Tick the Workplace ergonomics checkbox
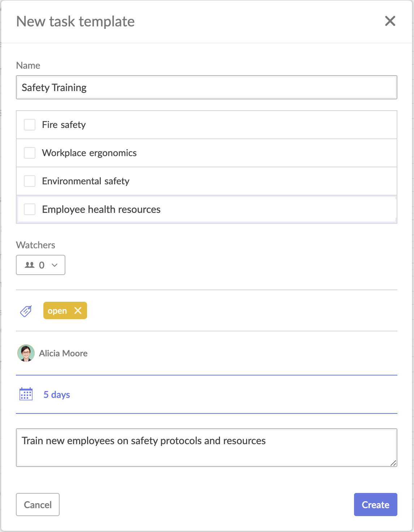414x532 pixels. click(30, 153)
